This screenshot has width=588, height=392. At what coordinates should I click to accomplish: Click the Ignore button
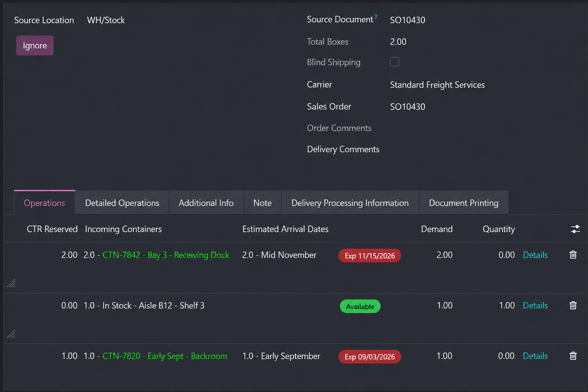pos(35,46)
